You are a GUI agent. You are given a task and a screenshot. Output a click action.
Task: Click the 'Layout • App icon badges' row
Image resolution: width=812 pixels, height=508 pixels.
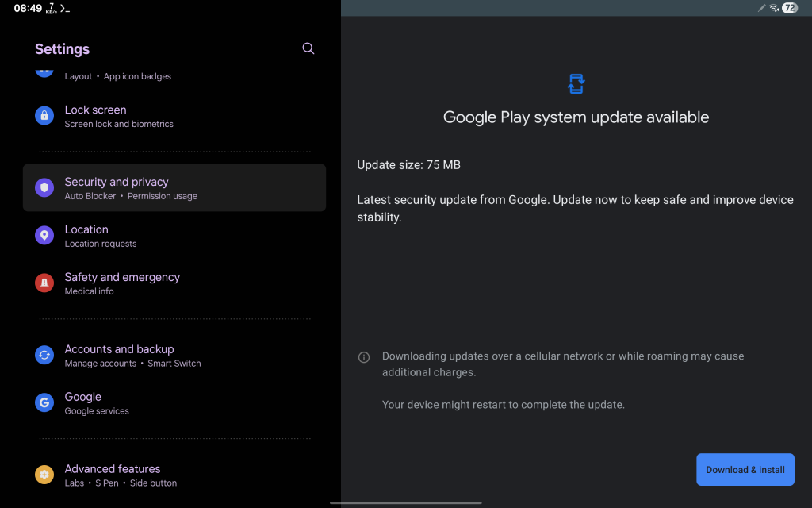pyautogui.click(x=174, y=76)
